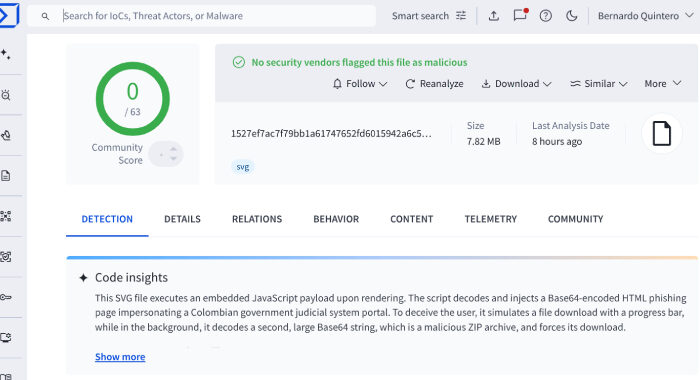Screen dimensions: 700x380
Task: Click the sparkle icon in sidebar
Action: click(6, 54)
